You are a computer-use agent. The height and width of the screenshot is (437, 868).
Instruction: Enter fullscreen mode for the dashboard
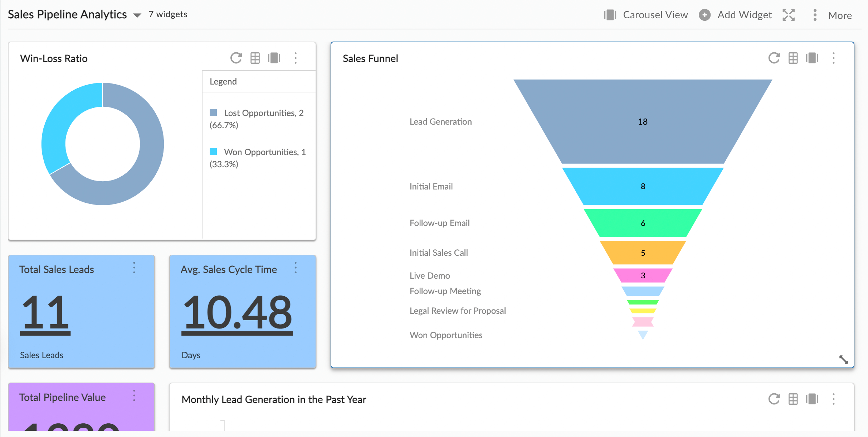tap(789, 15)
